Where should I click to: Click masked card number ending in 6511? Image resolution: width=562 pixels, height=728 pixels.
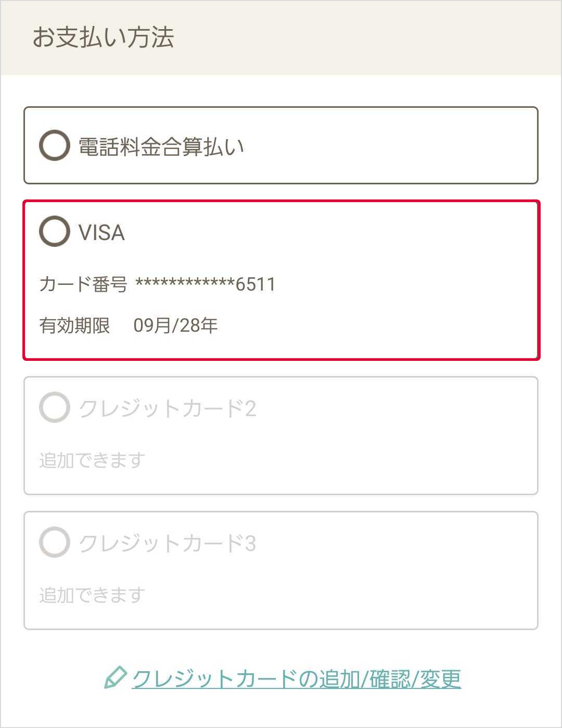[206, 284]
